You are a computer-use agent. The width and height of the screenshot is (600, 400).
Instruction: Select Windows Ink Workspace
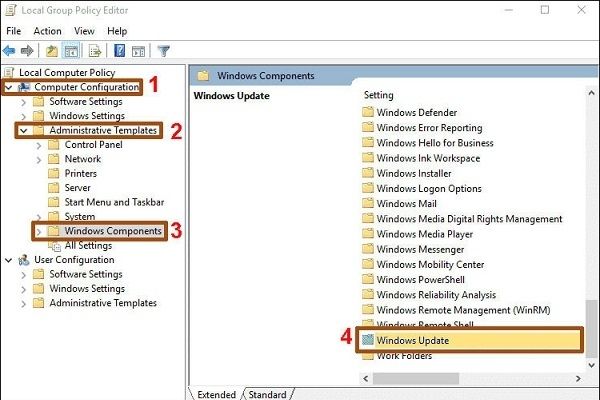point(428,158)
